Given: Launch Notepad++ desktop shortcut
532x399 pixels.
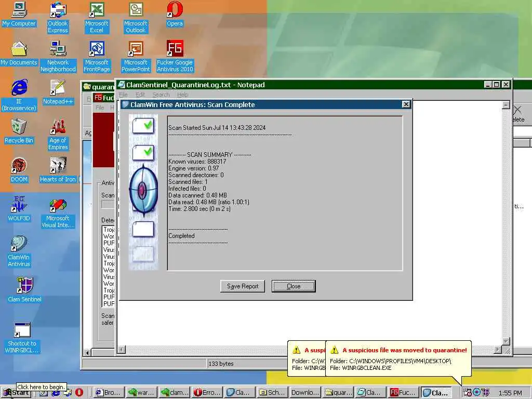Looking at the screenshot, I should tap(58, 92).
